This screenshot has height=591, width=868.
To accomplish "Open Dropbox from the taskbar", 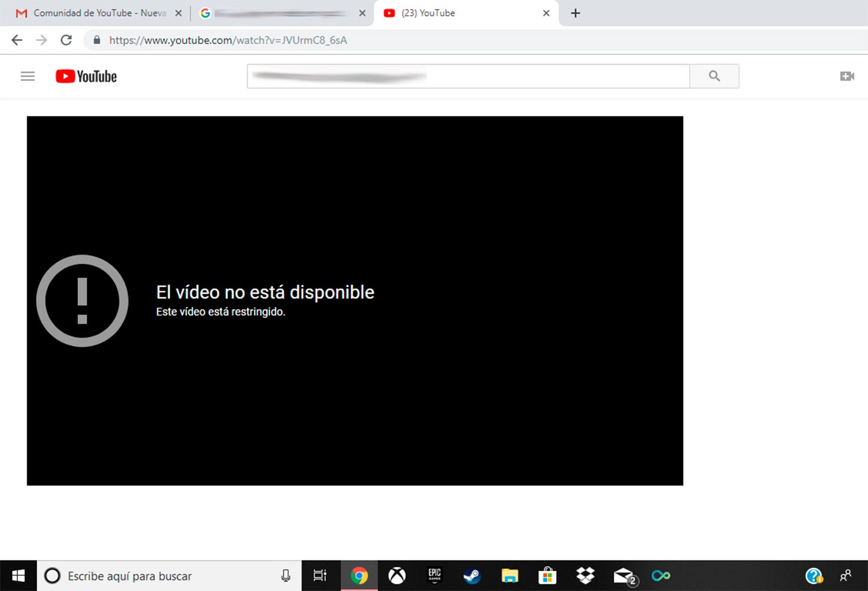I will pyautogui.click(x=585, y=576).
